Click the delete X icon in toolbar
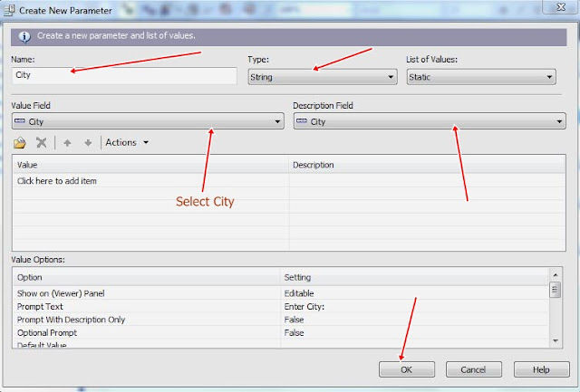 pos(41,143)
